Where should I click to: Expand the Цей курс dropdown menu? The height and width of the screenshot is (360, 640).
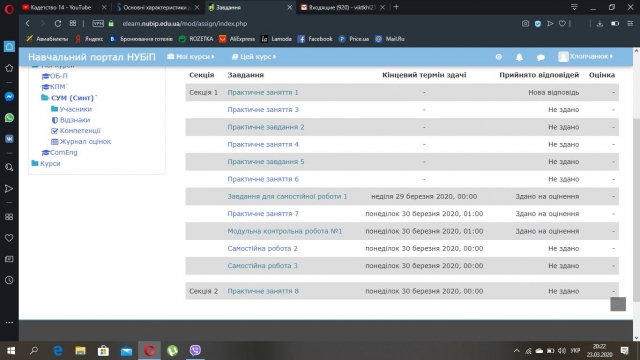(254, 57)
